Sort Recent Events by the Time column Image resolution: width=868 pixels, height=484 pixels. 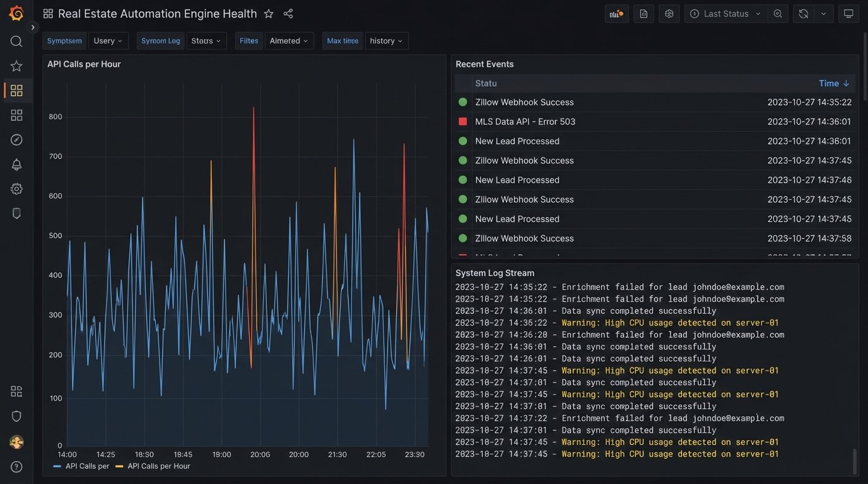[833, 83]
